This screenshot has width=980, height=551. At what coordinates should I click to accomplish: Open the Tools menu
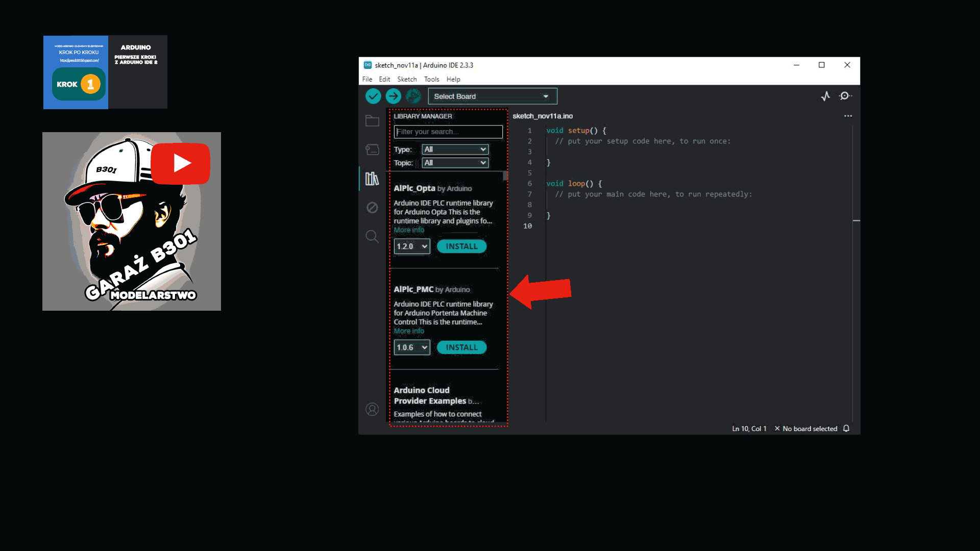click(431, 79)
